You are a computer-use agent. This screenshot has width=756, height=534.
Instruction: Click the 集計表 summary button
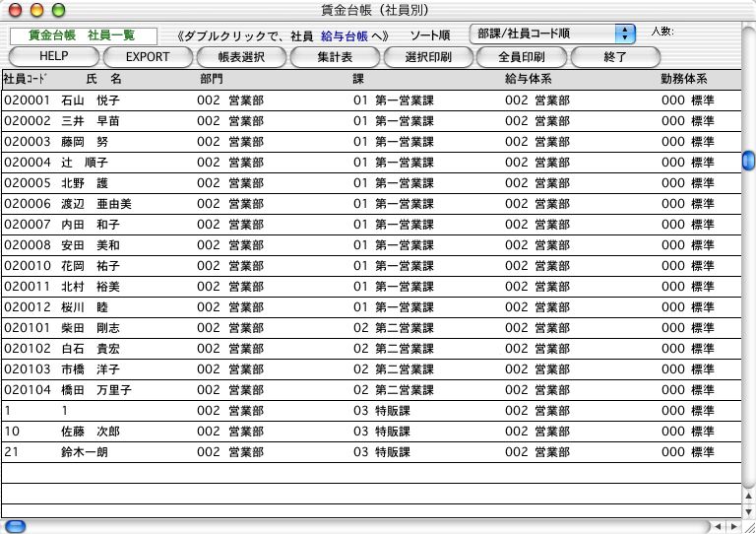pyautogui.click(x=335, y=57)
